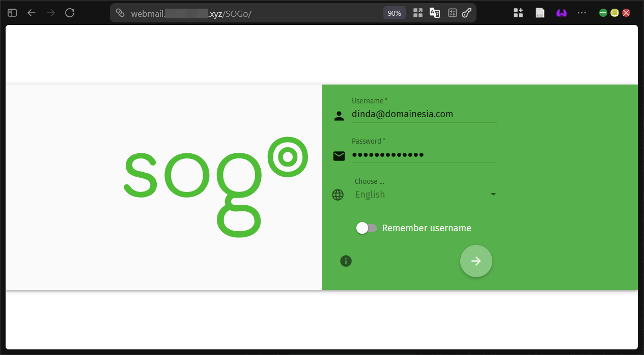Go back with the left arrow
644x355 pixels.
[x=32, y=13]
